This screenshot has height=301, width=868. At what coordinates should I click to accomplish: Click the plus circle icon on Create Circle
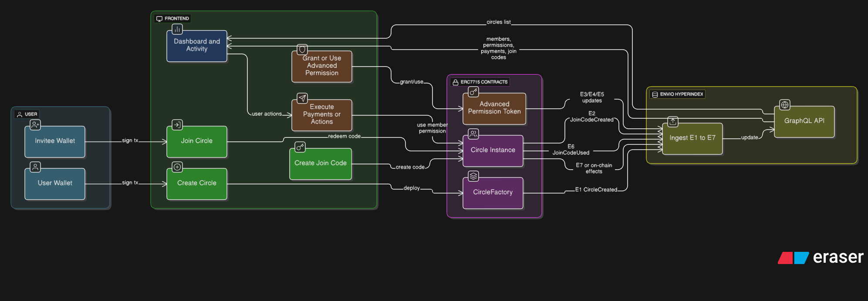tap(177, 167)
